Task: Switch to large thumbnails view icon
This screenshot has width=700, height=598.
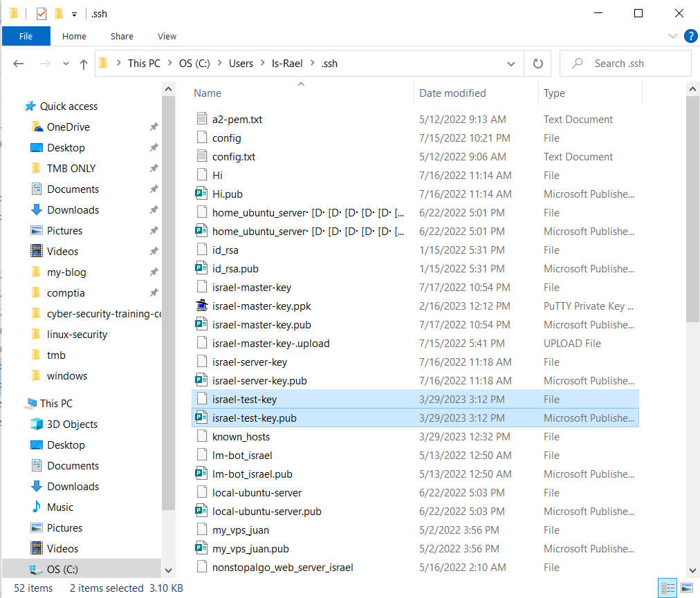Action: (x=686, y=588)
